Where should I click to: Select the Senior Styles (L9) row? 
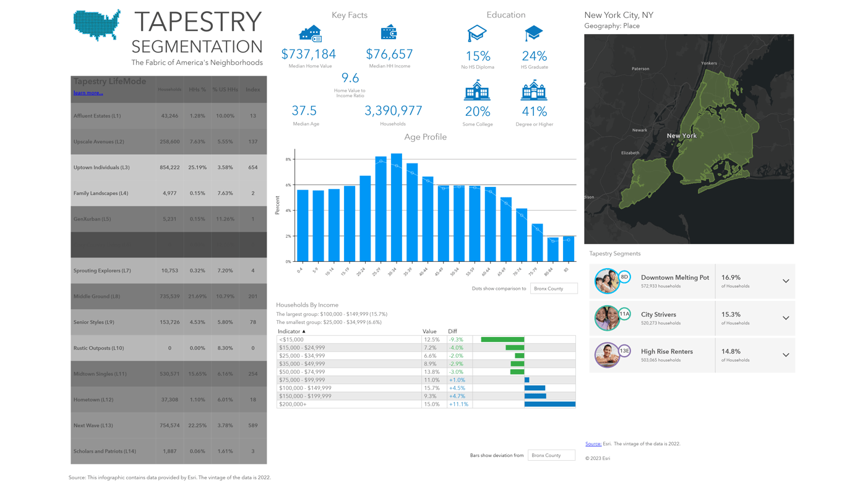(169, 322)
